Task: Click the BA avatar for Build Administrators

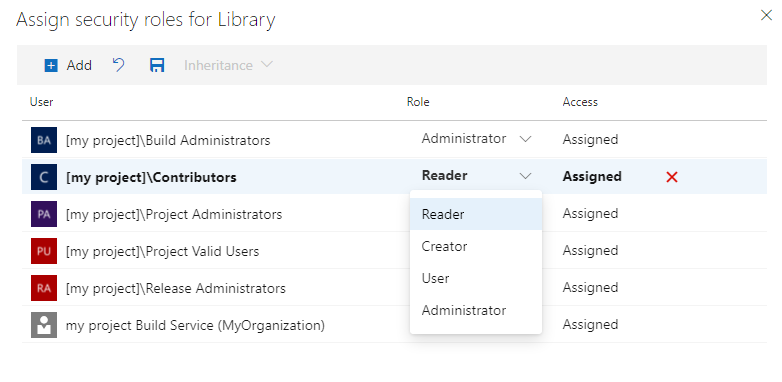Action: pos(44,140)
